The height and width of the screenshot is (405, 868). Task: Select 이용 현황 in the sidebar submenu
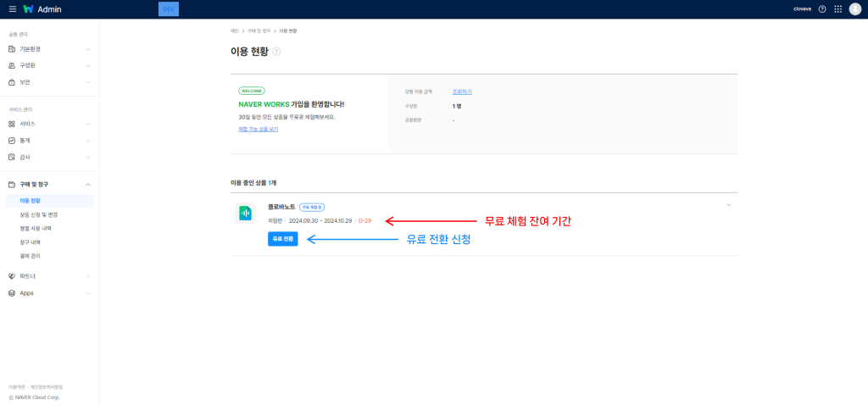(x=49, y=201)
